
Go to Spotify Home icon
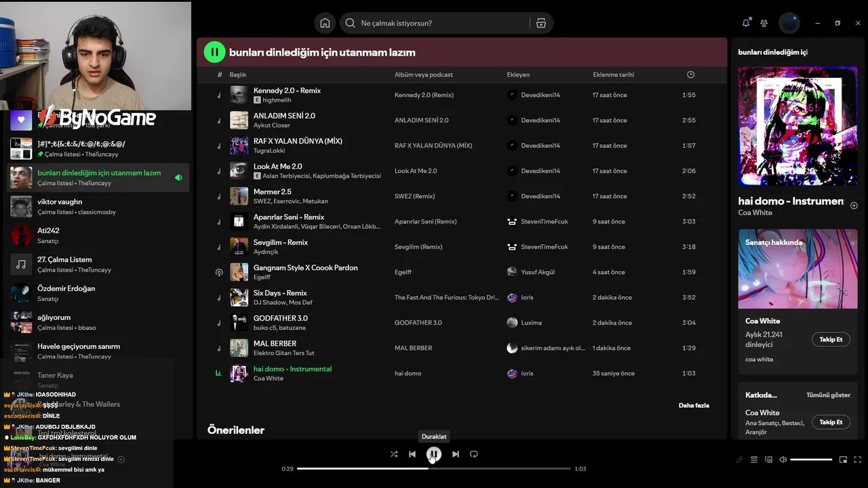pyautogui.click(x=325, y=23)
